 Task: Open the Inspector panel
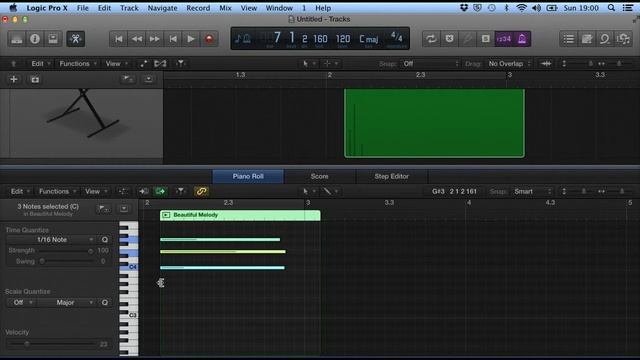pyautogui.click(x=35, y=39)
